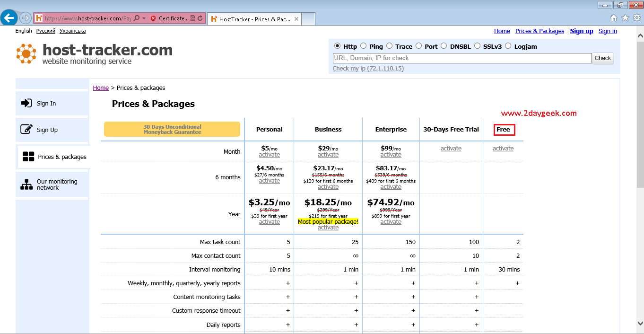Click the orange host-tracker logo

pos(26,53)
